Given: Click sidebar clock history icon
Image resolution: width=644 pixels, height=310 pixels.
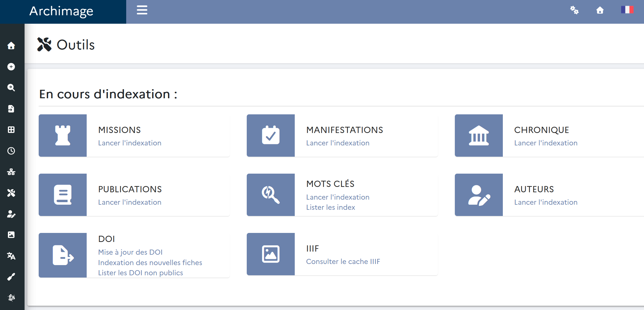Looking at the screenshot, I should tap(11, 151).
